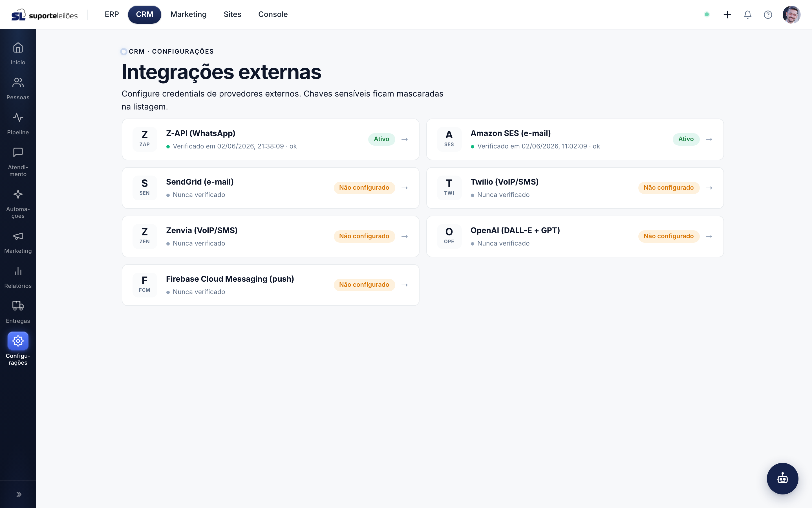Open Automações in the sidebar
Image resolution: width=812 pixels, height=508 pixels.
[18, 203]
